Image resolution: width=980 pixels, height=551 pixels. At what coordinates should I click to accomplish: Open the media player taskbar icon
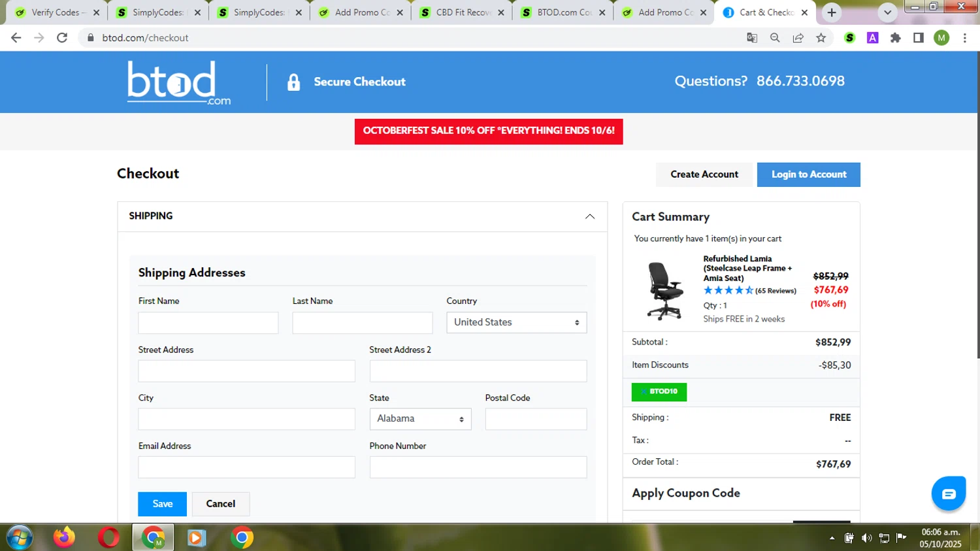click(x=196, y=537)
